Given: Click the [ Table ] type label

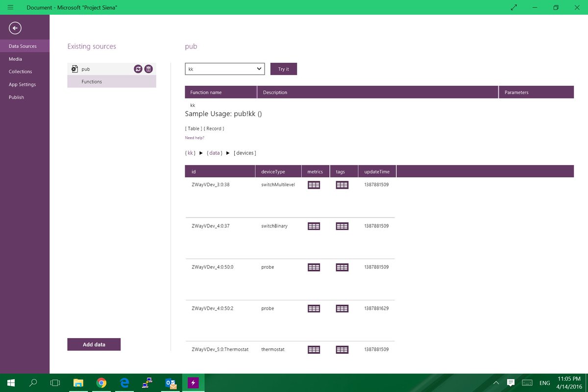Looking at the screenshot, I should tap(194, 128).
